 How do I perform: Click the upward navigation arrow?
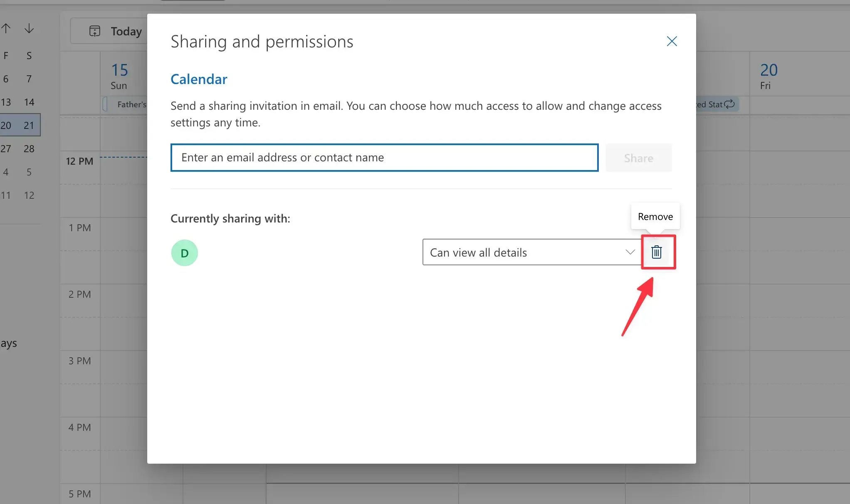6,28
